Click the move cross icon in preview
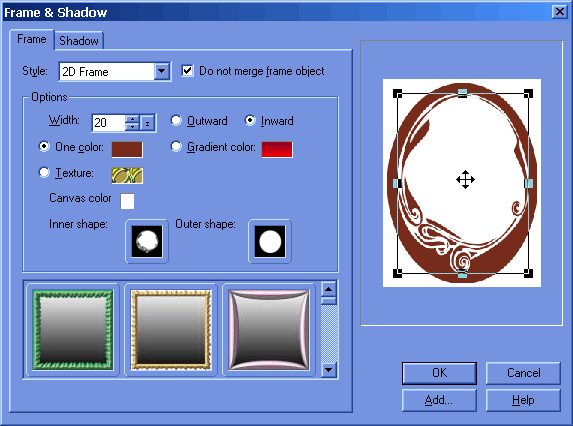573x426 pixels. tap(465, 179)
